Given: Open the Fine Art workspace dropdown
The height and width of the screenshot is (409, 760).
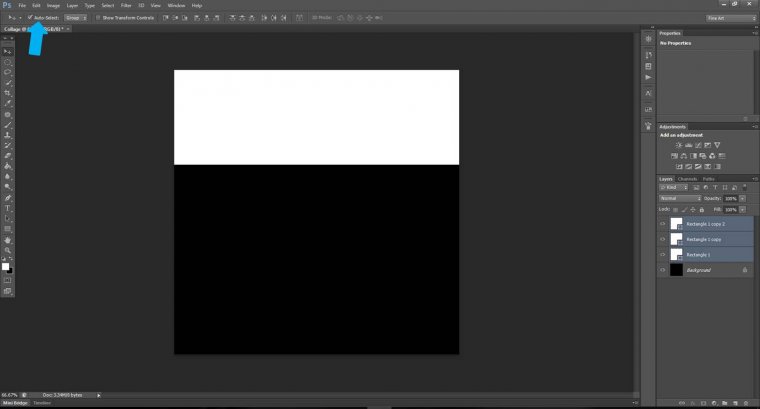Looking at the screenshot, I should coord(731,18).
